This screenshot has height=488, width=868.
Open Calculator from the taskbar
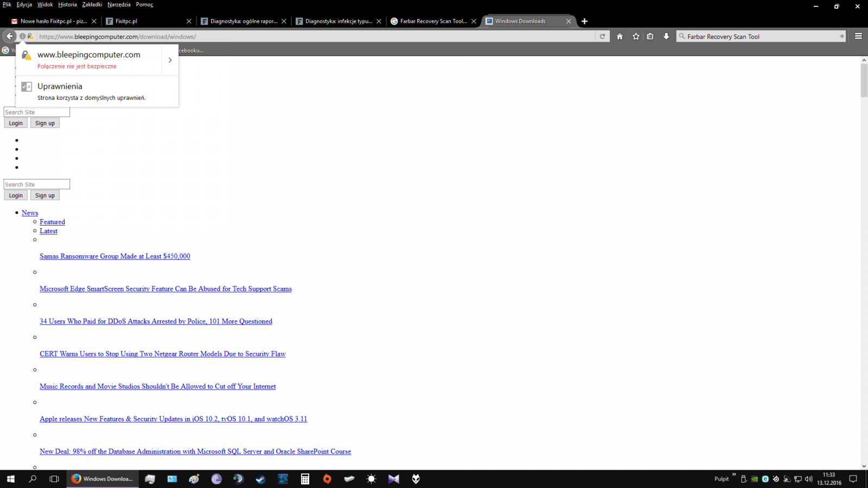point(305,479)
